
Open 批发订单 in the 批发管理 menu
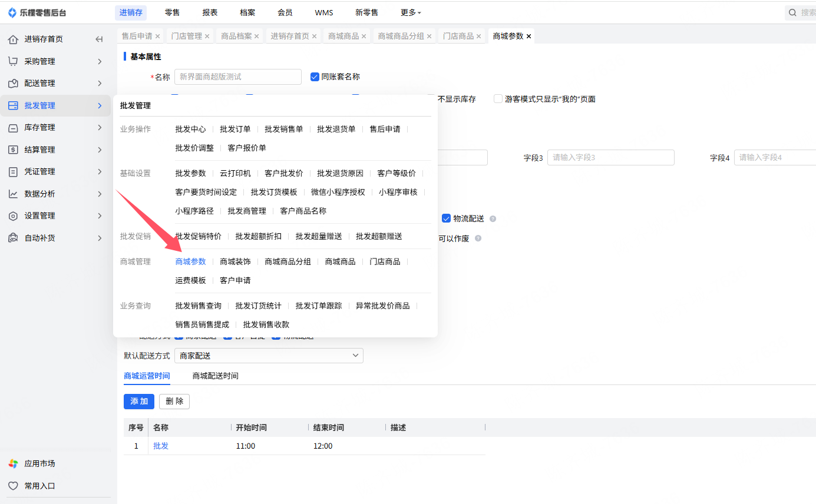235,129
